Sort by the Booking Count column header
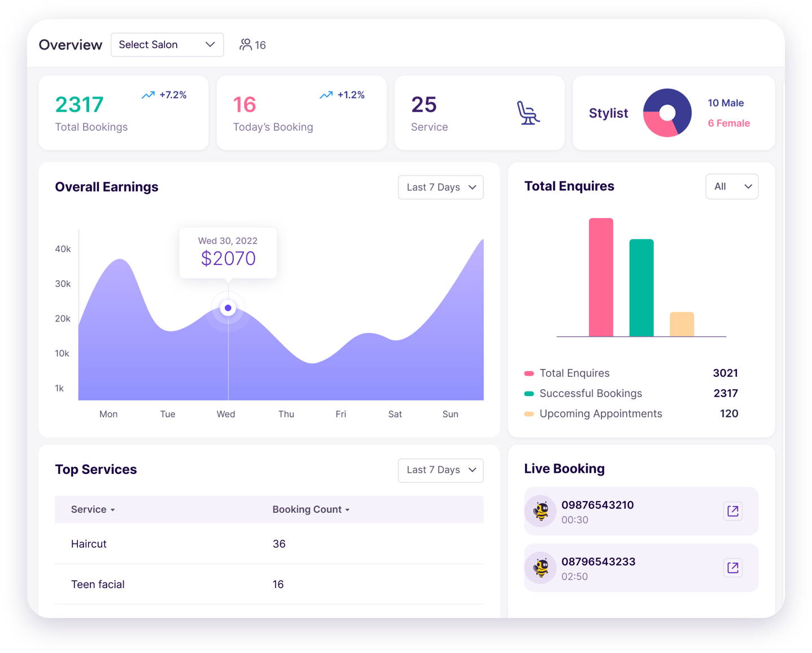Screen dimensions: 812x653 pyautogui.click(x=311, y=510)
